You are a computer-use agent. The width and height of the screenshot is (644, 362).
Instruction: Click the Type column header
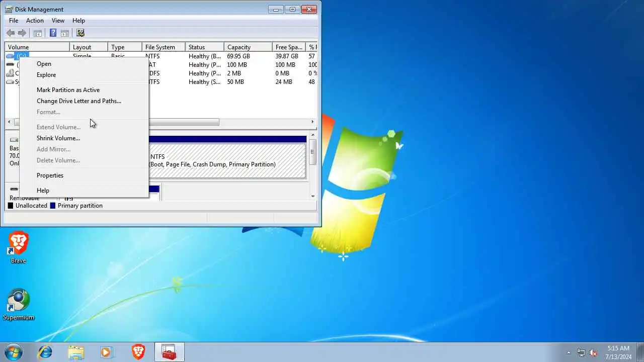[125, 47]
